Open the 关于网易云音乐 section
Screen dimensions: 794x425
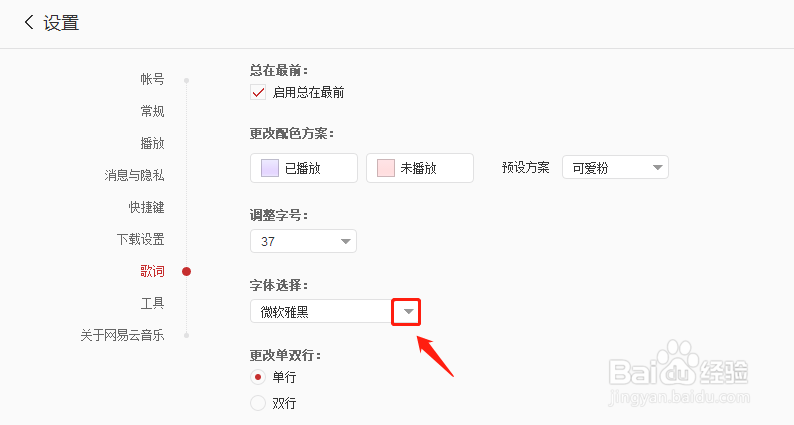[122, 335]
